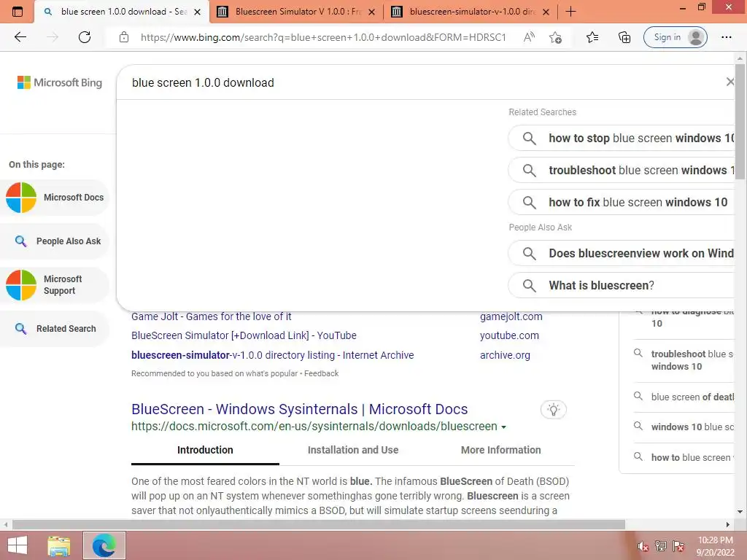Screen dimensions: 747x560
Task: Click the New tab plus button
Action: click(x=570, y=12)
